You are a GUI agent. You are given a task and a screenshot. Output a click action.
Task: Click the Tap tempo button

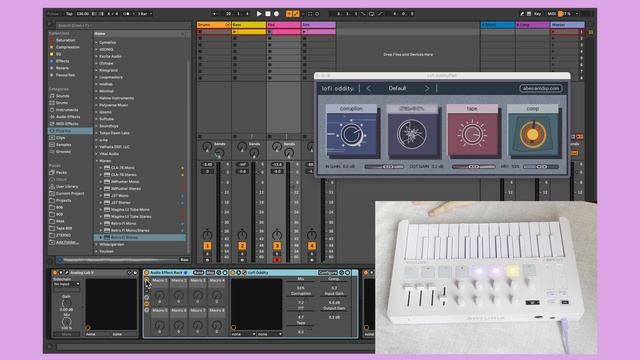click(x=69, y=13)
